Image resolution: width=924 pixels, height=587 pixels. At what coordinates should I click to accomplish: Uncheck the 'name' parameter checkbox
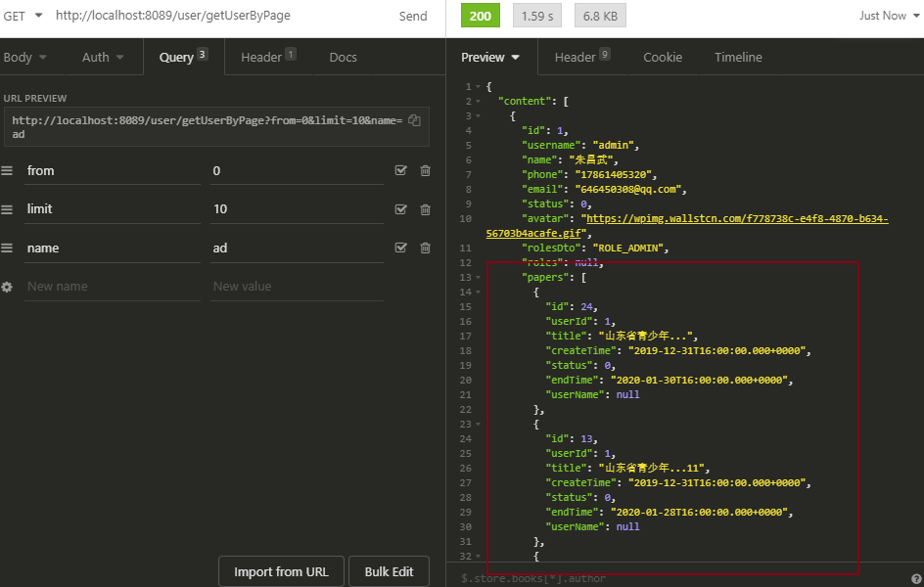point(400,248)
